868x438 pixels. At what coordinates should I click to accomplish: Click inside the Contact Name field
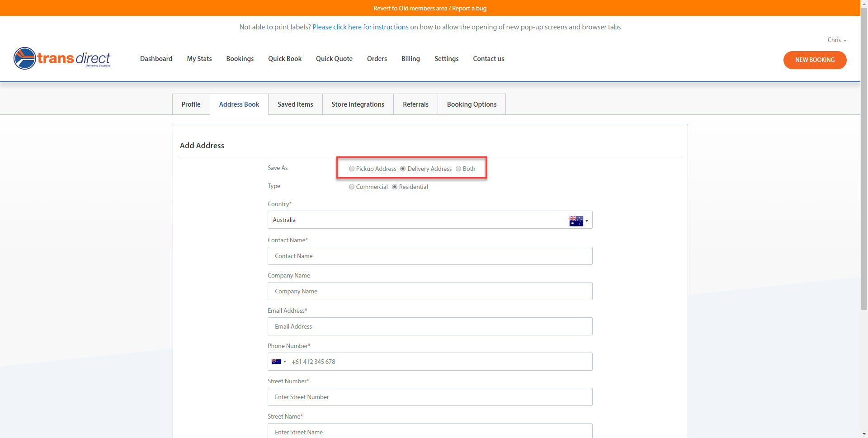(x=429, y=256)
